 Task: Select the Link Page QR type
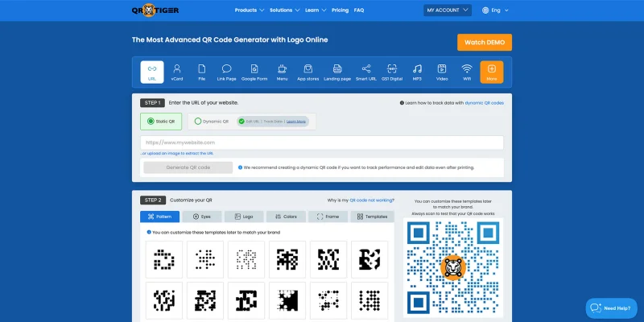pyautogui.click(x=227, y=72)
